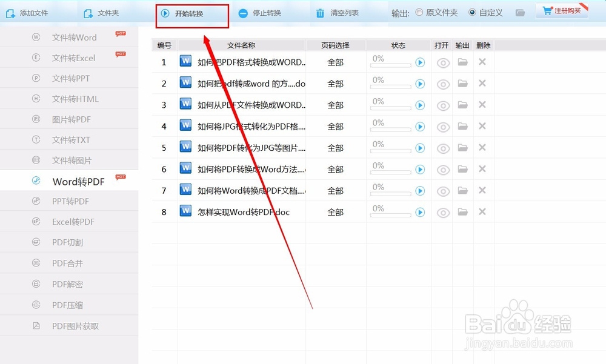Delete file row 2 with X icon
This screenshot has height=364, width=606.
click(482, 84)
